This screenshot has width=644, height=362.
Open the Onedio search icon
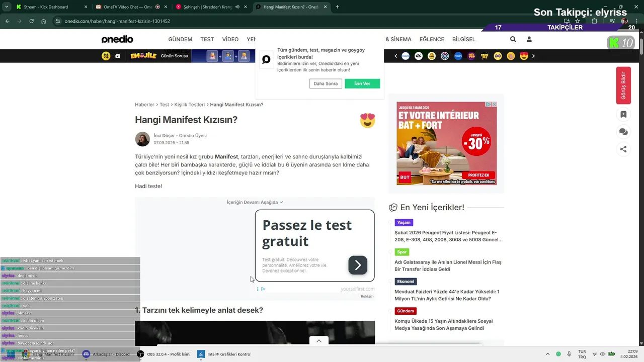pyautogui.click(x=513, y=39)
